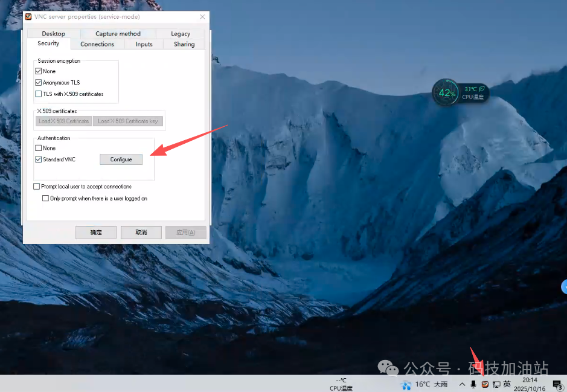567x392 pixels.
Task: Open the Sharing tab
Action: click(184, 44)
